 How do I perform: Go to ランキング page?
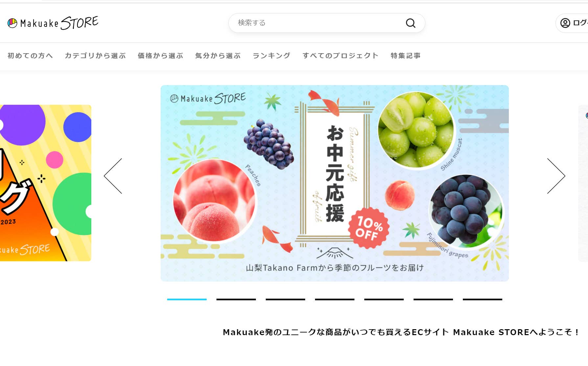(271, 56)
